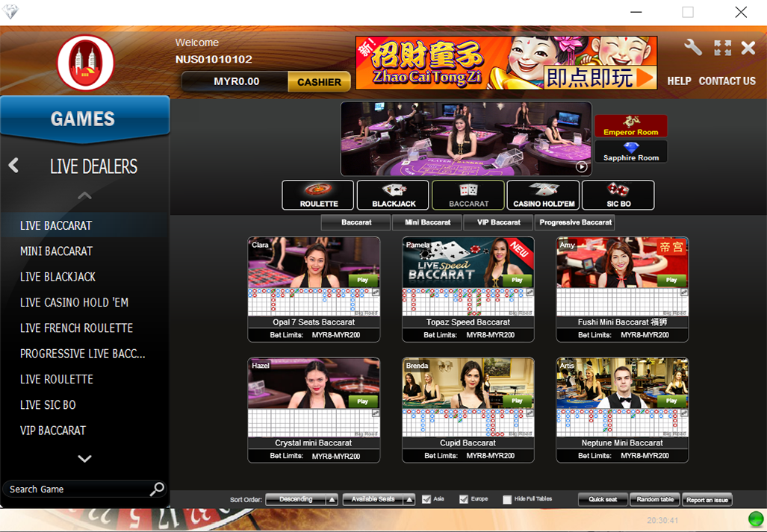Click the search magnifier icon
Image resolution: width=767 pixels, height=532 pixels.
(157, 489)
